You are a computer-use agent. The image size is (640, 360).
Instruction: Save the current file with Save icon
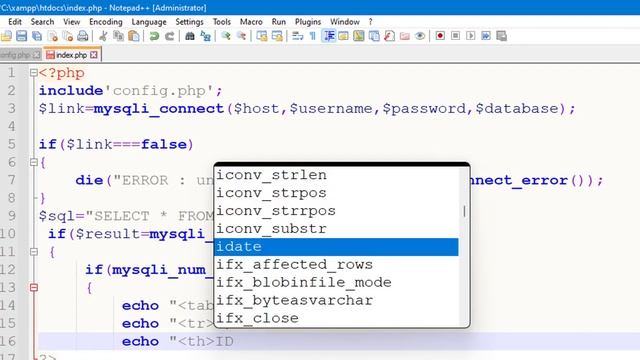(21, 36)
